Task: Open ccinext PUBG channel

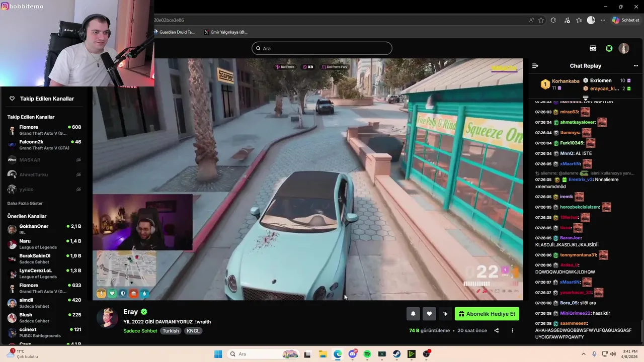Action: 44,332
